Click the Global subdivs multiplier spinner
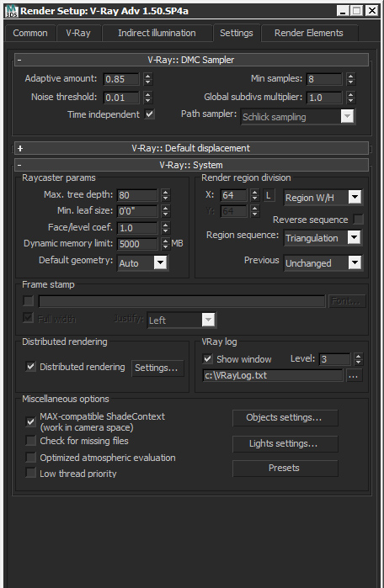 point(350,98)
